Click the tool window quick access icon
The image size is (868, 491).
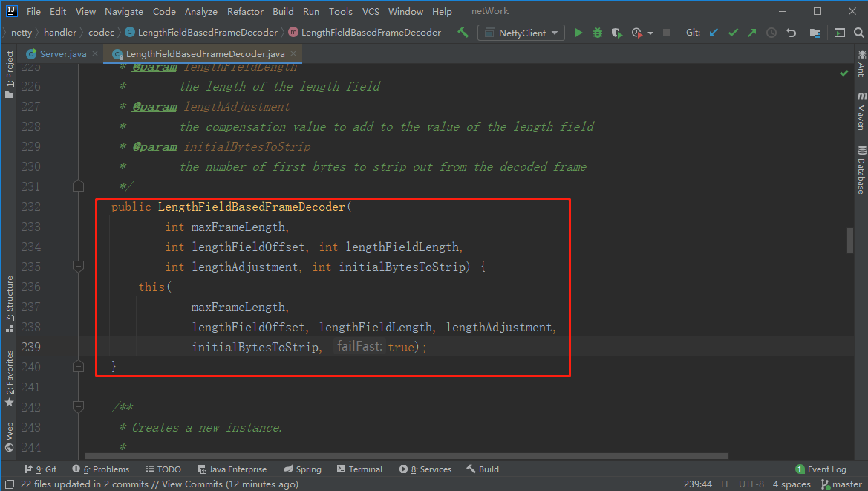point(10,484)
